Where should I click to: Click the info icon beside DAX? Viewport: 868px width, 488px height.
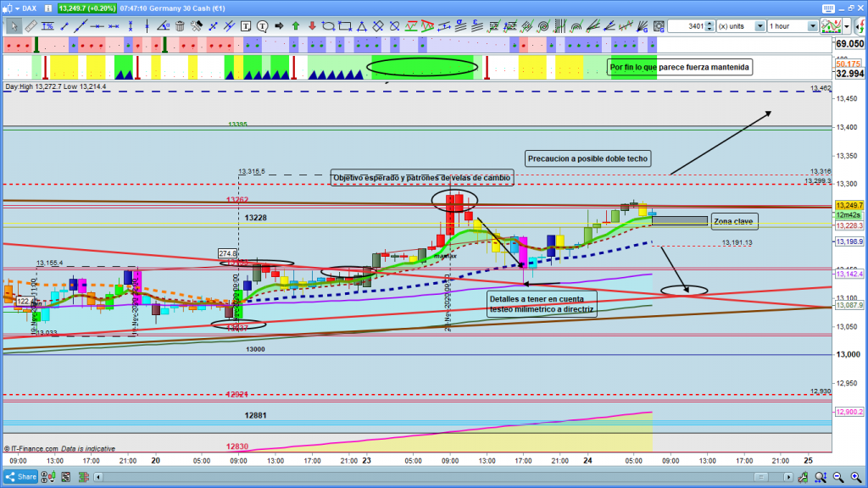50,6
